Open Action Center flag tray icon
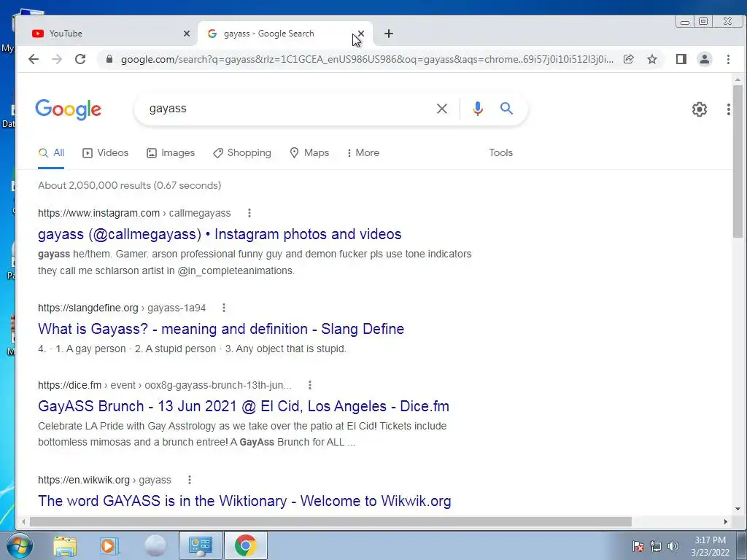Screen dimensions: 747x560 coord(638,546)
